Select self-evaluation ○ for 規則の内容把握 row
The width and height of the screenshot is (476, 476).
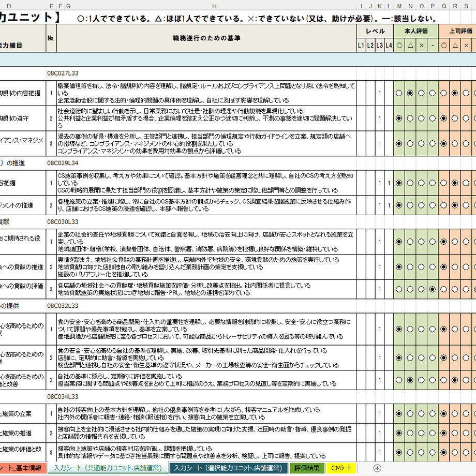coord(399,93)
